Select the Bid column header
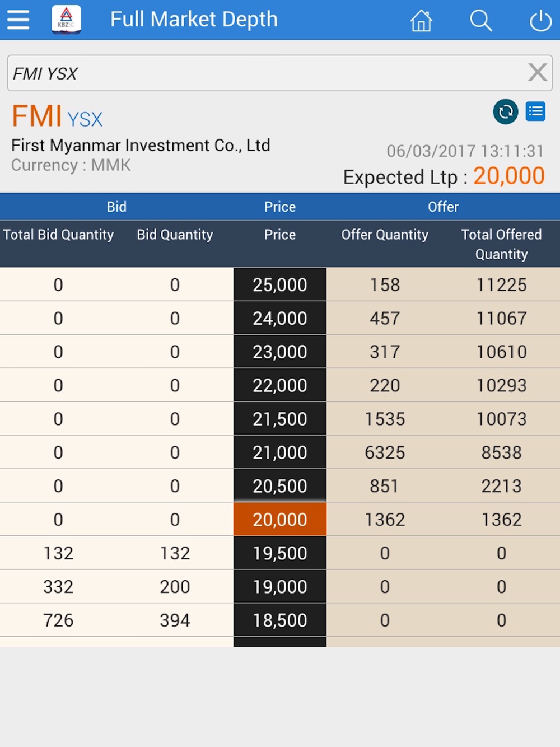 116,207
